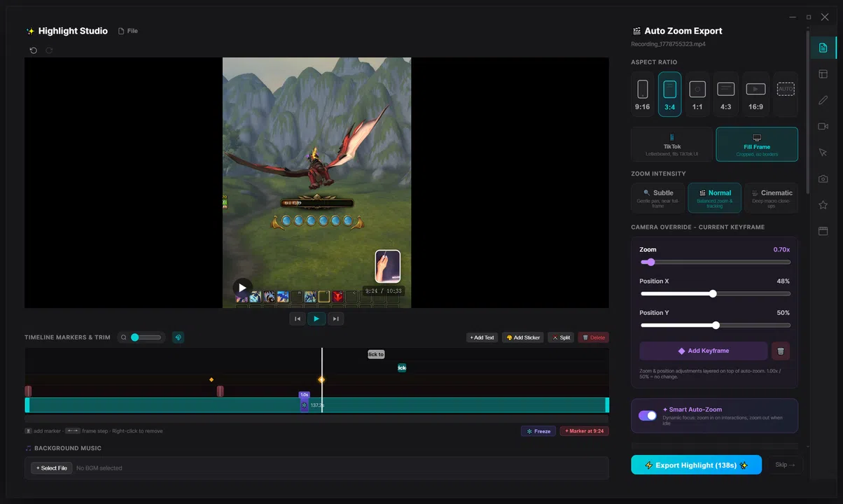This screenshot has height=504, width=843.
Task: Set zoom intensity to Subtle
Action: 657,197
